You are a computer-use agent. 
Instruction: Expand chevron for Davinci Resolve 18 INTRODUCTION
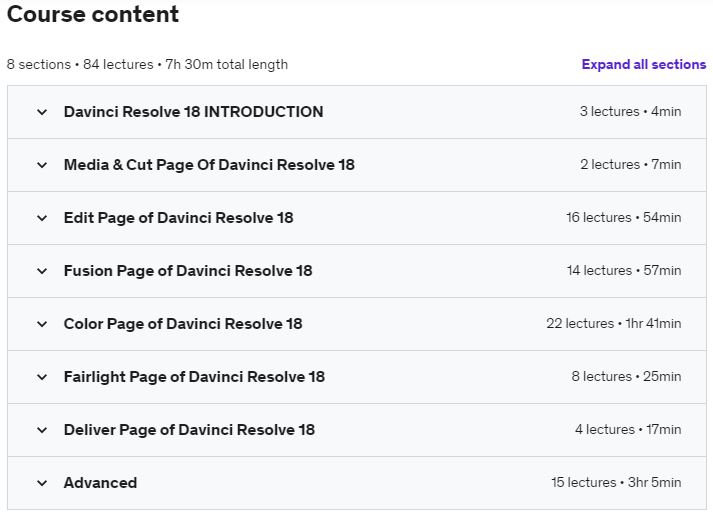(x=42, y=112)
